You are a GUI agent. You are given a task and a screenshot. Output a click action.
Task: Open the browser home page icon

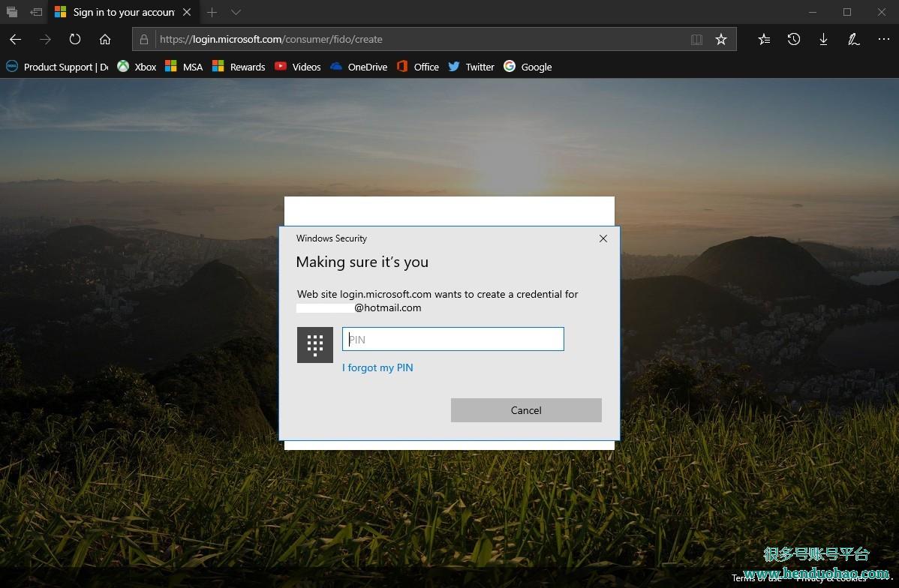click(105, 40)
